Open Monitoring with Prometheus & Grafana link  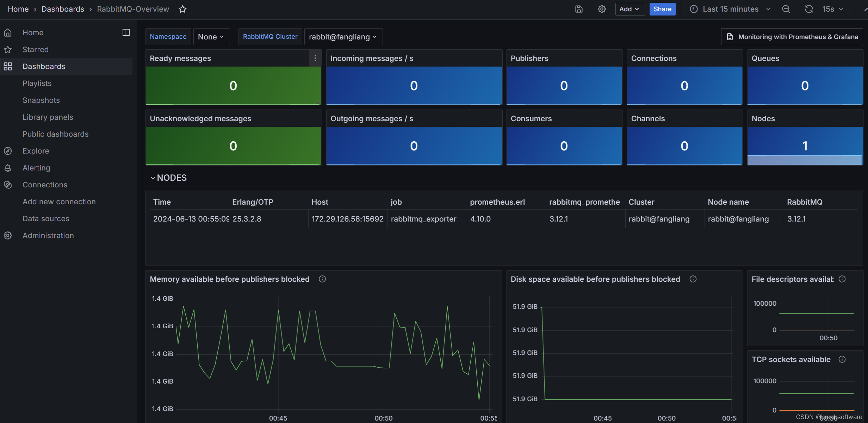[x=792, y=37]
